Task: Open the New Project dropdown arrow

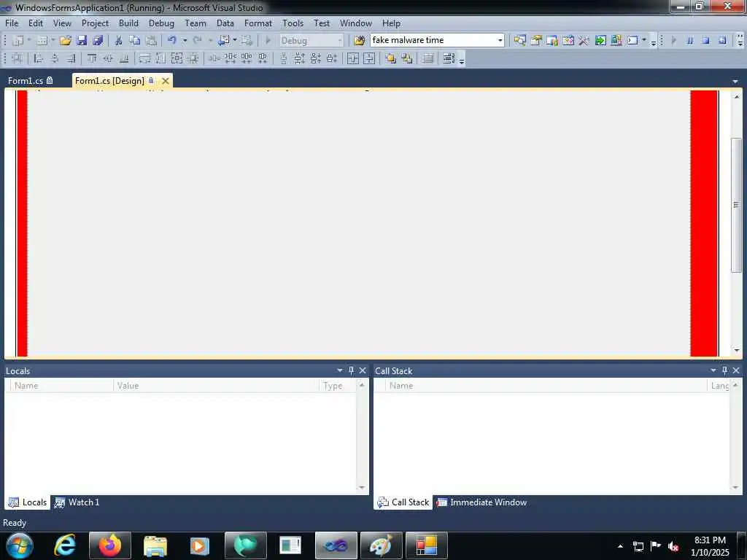Action: click(x=28, y=41)
